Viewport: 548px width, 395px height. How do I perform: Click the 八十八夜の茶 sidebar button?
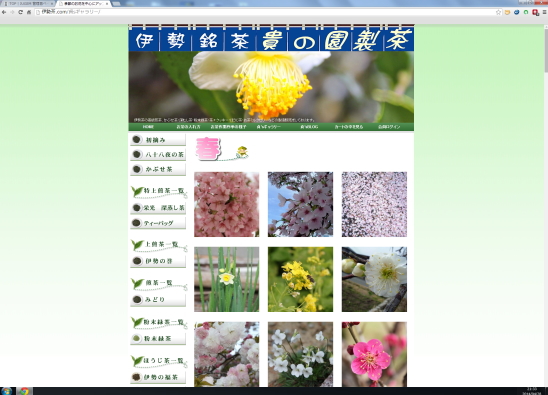tap(158, 155)
